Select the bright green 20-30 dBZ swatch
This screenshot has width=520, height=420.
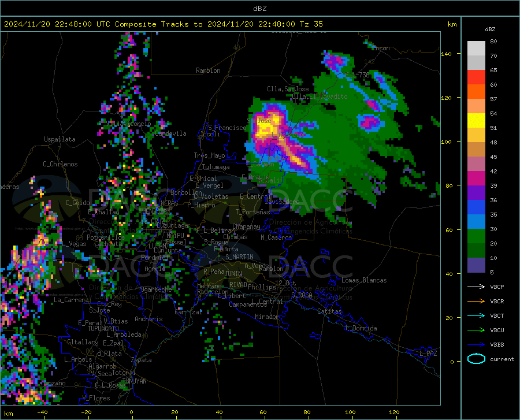click(x=476, y=236)
